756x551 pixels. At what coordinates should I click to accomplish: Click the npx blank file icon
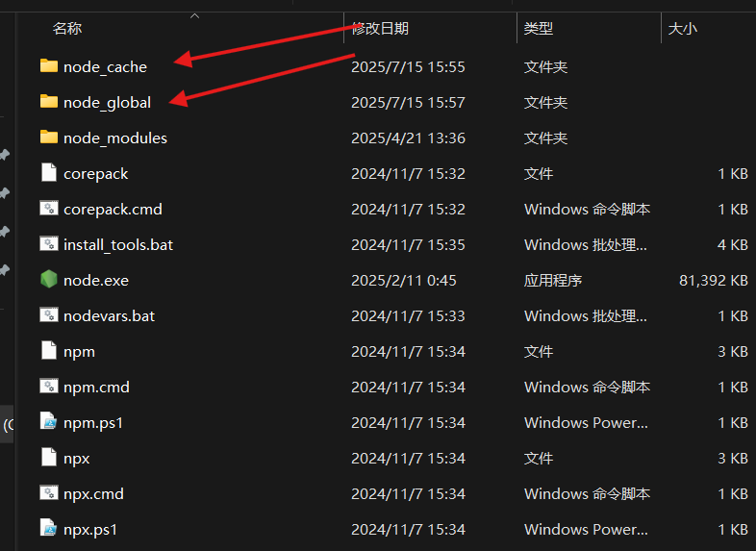coord(49,457)
